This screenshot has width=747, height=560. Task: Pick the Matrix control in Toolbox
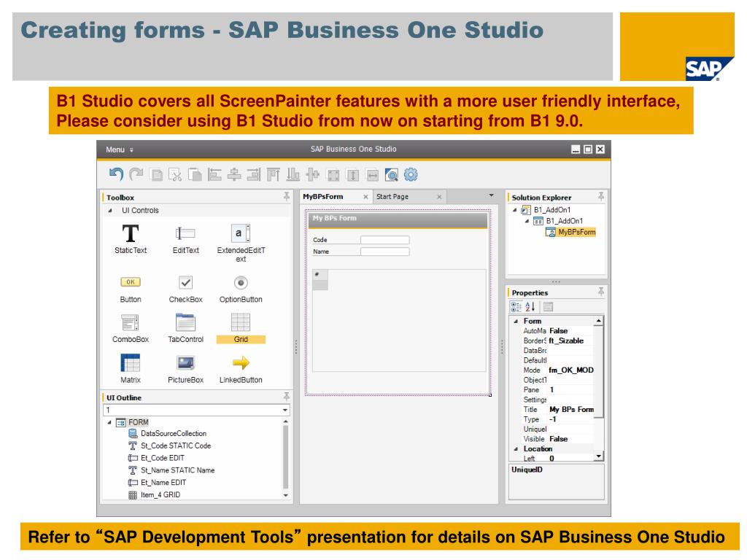click(x=131, y=368)
